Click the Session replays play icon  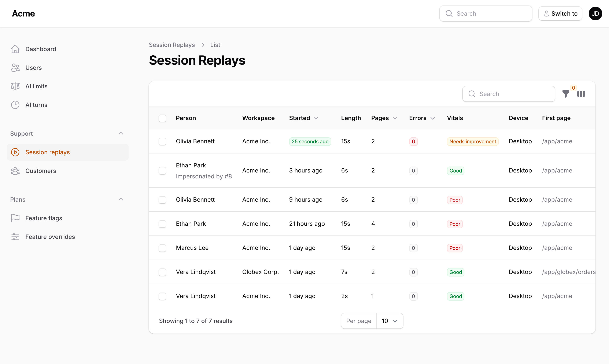tap(15, 152)
